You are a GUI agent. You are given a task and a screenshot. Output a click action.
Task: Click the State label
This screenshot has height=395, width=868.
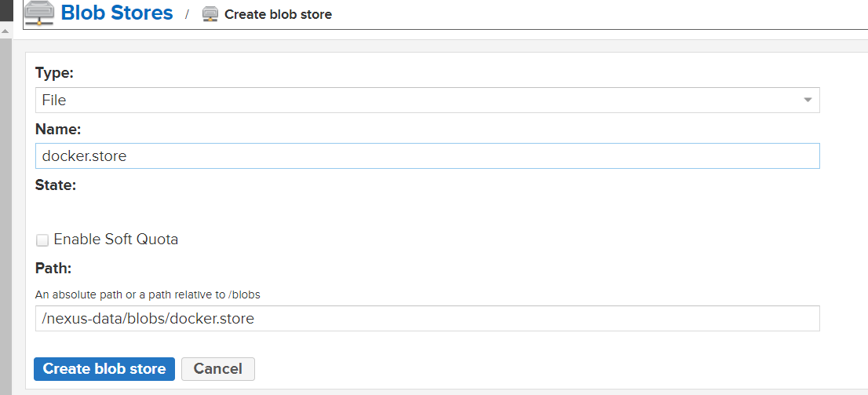click(x=56, y=185)
